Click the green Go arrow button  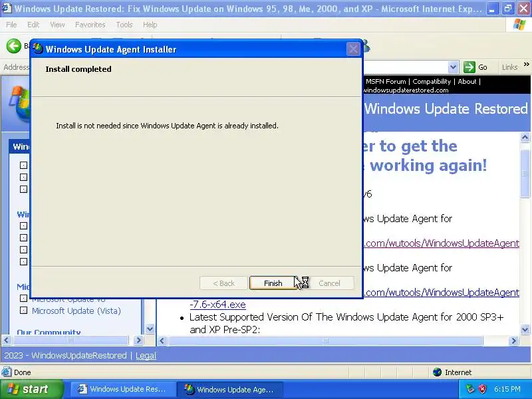pyautogui.click(x=469, y=67)
